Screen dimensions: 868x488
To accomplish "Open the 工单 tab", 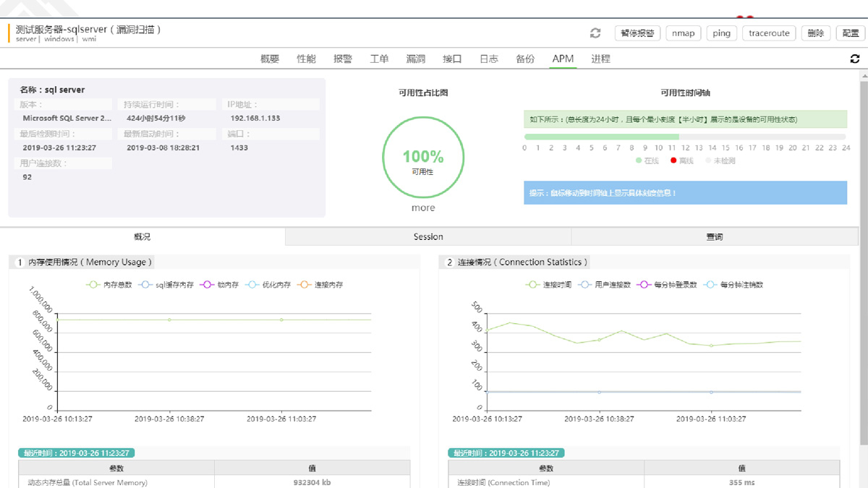I will 379,59.
